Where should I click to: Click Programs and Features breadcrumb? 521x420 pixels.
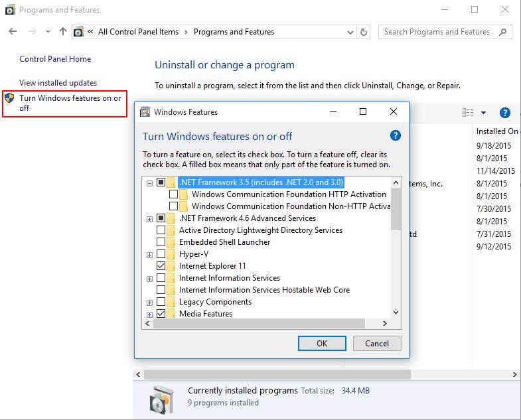click(x=234, y=32)
